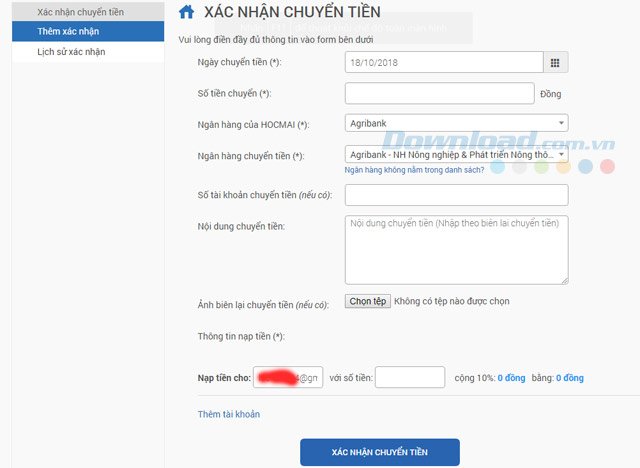Expand the Ngân hàng của HOCMAI dropdown
640x468 pixels.
(x=456, y=123)
